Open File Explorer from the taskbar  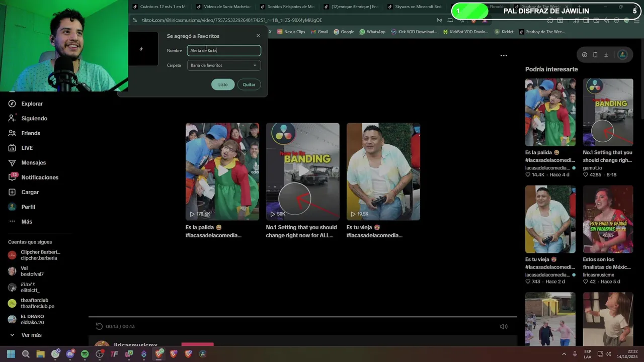click(x=40, y=354)
